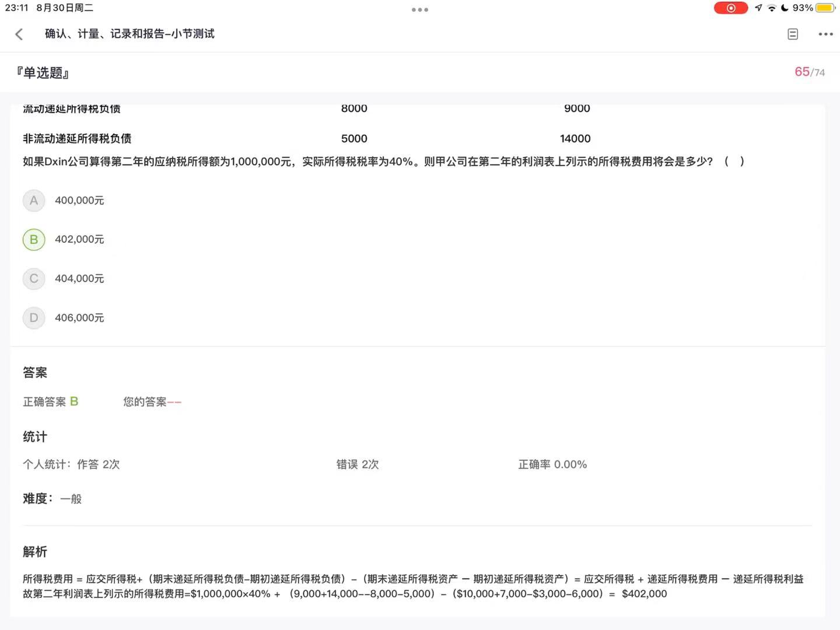Open the answer sheet icon
840x630 pixels.
click(x=793, y=34)
